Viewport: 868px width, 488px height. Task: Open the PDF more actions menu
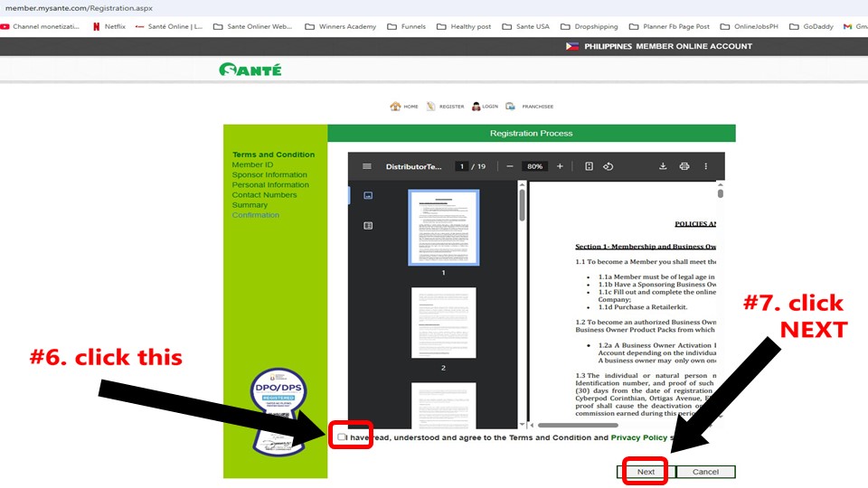coord(706,166)
